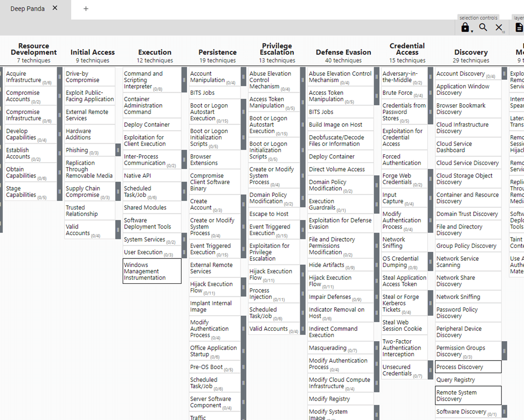Close the Deep Panda layer tab
The image size is (524, 420).
point(55,8)
